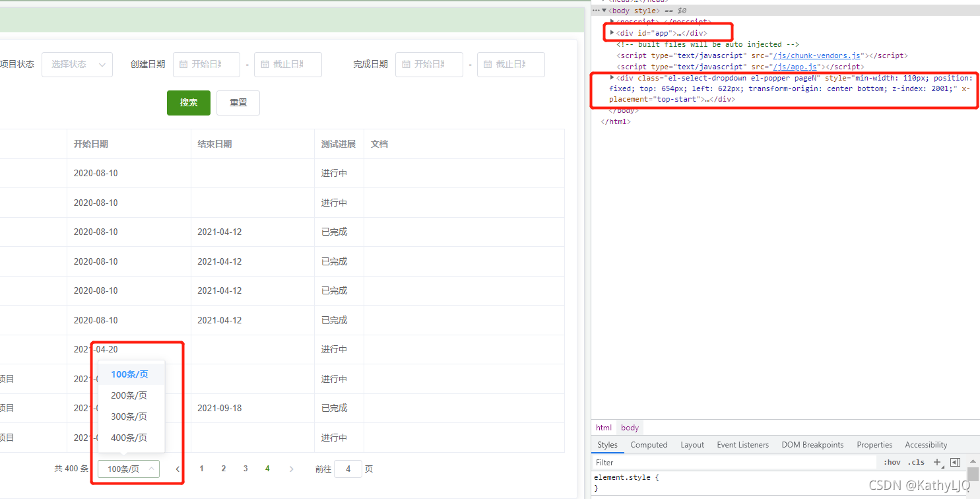Click the Styles pane scrollbar thumb
Image resolution: width=980 pixels, height=499 pixels.
click(x=973, y=474)
